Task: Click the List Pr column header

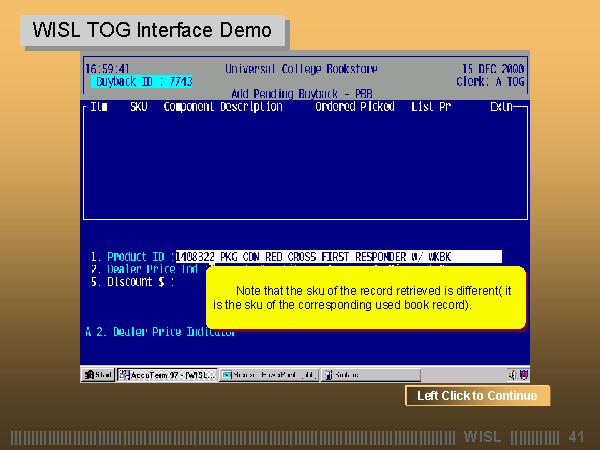Action: (431, 106)
